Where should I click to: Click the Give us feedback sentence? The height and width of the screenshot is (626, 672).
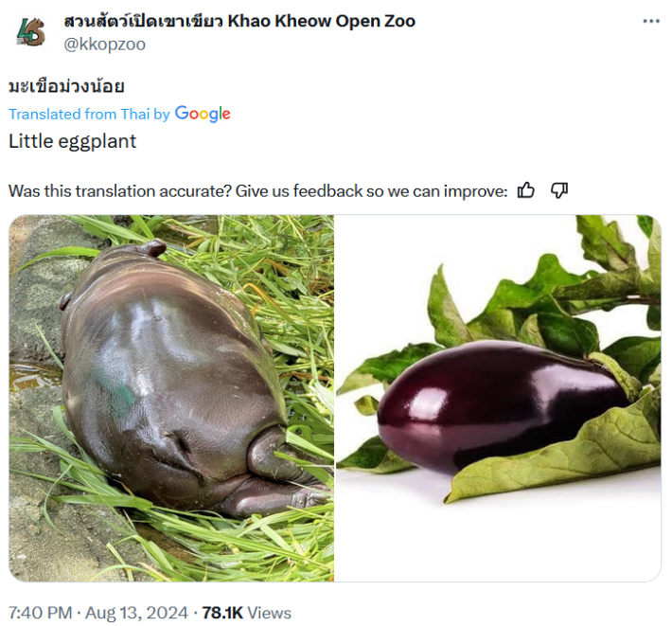371,190
